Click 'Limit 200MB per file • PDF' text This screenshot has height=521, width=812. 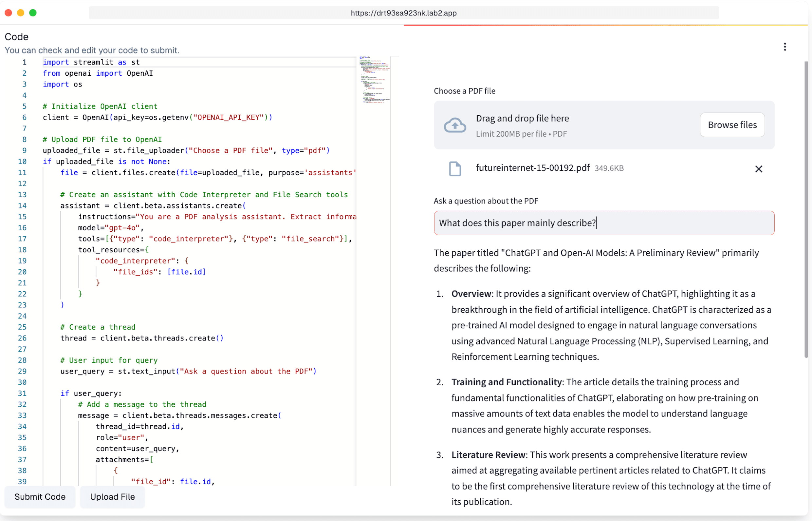521,134
